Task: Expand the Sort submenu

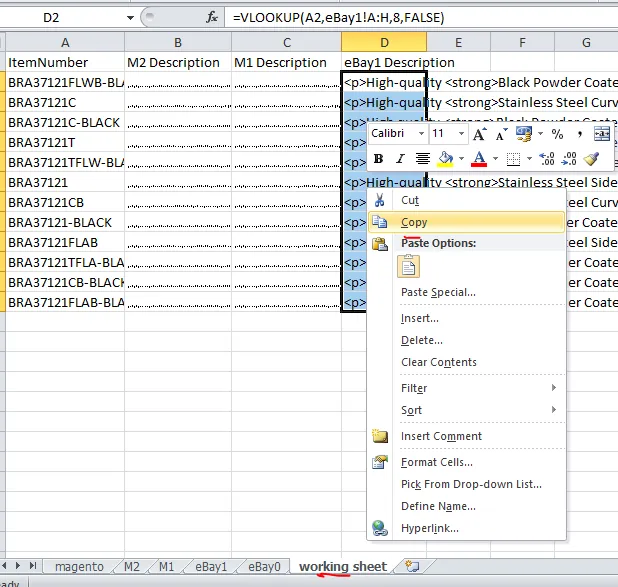Action: point(466,410)
